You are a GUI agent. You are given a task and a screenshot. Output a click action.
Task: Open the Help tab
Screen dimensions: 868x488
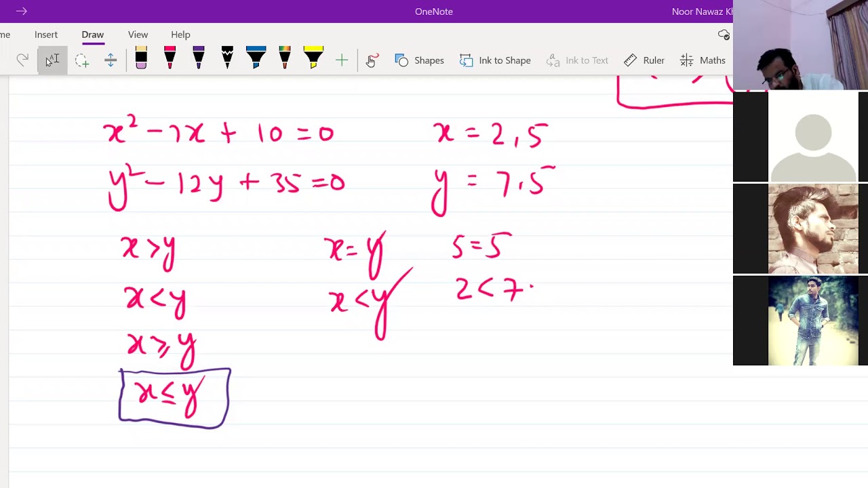click(180, 35)
